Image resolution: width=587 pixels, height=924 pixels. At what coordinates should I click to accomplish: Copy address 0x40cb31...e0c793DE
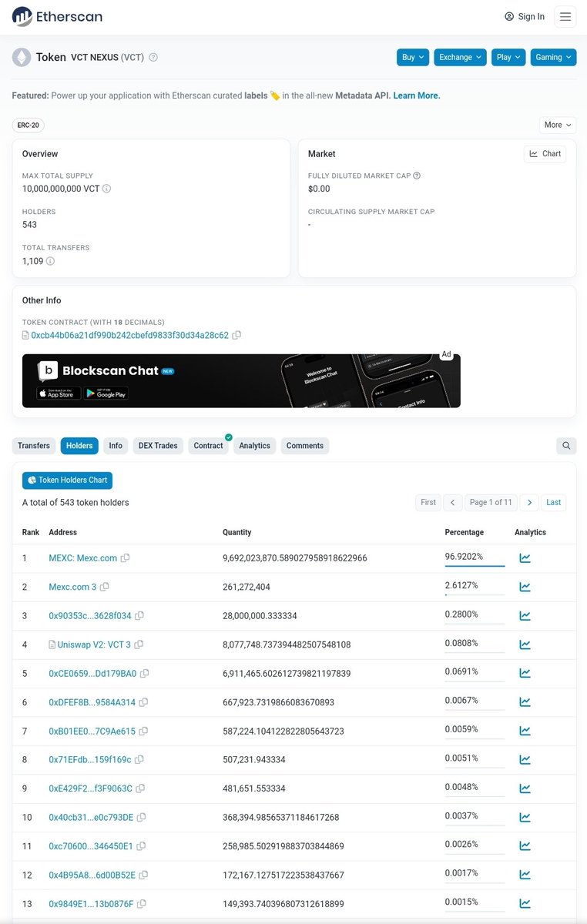coord(141,818)
